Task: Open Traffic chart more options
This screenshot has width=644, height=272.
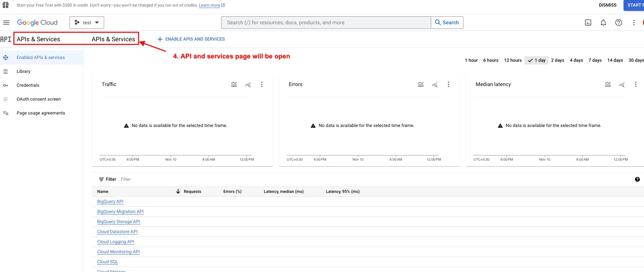Action: [262, 84]
